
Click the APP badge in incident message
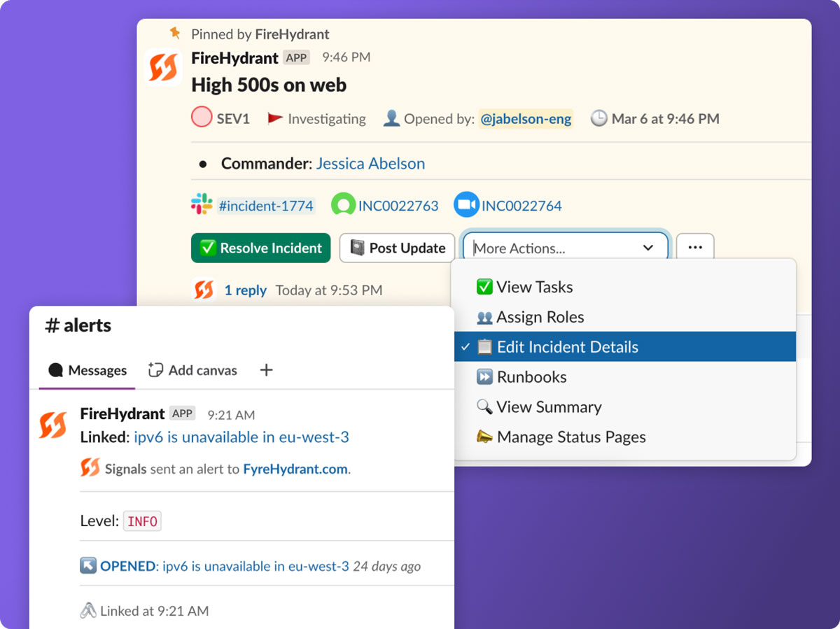point(297,57)
